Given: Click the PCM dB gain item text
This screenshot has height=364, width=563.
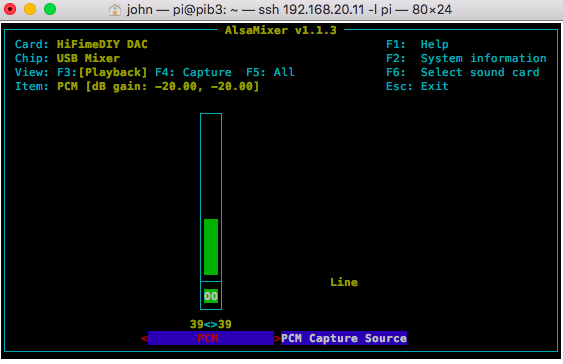Looking at the screenshot, I should click(158, 87).
